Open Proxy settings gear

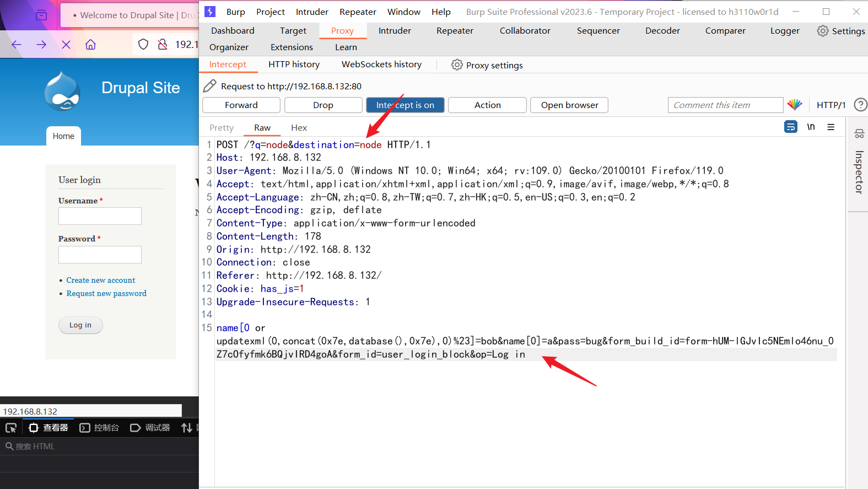pyautogui.click(x=457, y=65)
